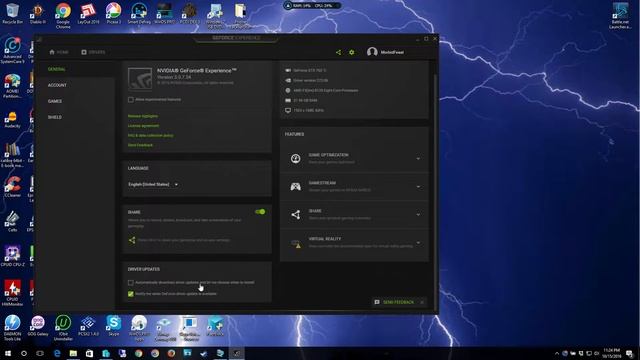This screenshot has height=360, width=640.
Task: Open the user account avatar
Action: [x=372, y=52]
